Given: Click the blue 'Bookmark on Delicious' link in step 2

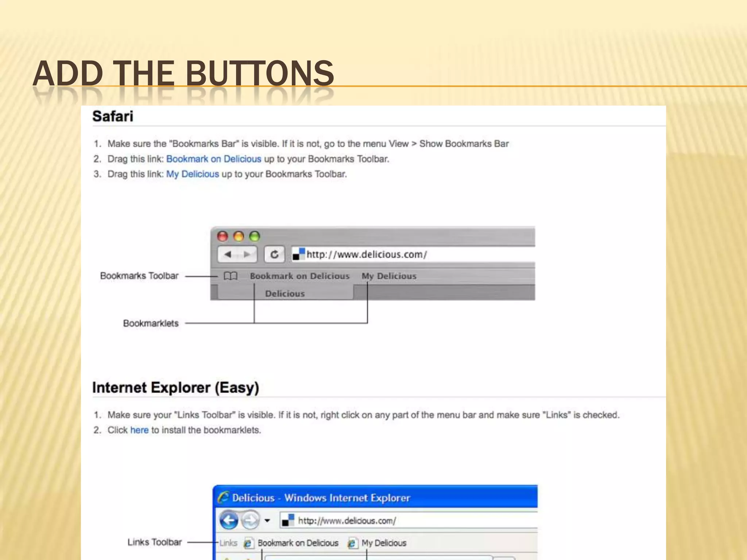Looking at the screenshot, I should tap(214, 159).
